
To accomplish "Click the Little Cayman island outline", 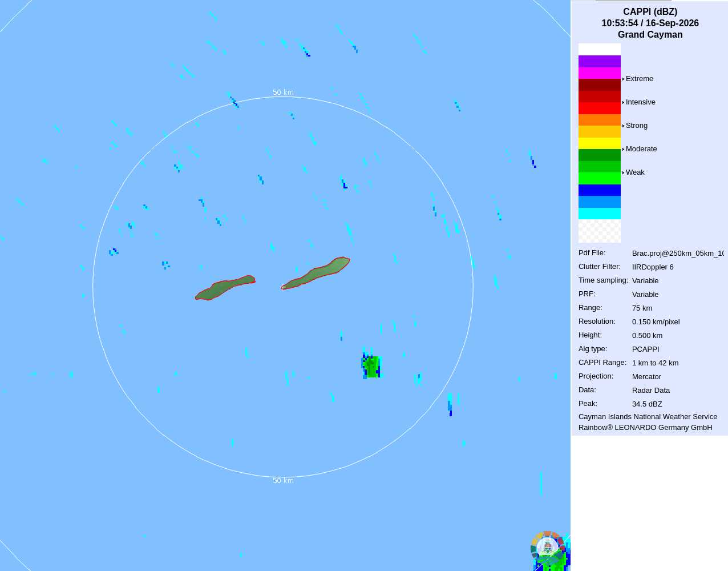I will click(225, 288).
